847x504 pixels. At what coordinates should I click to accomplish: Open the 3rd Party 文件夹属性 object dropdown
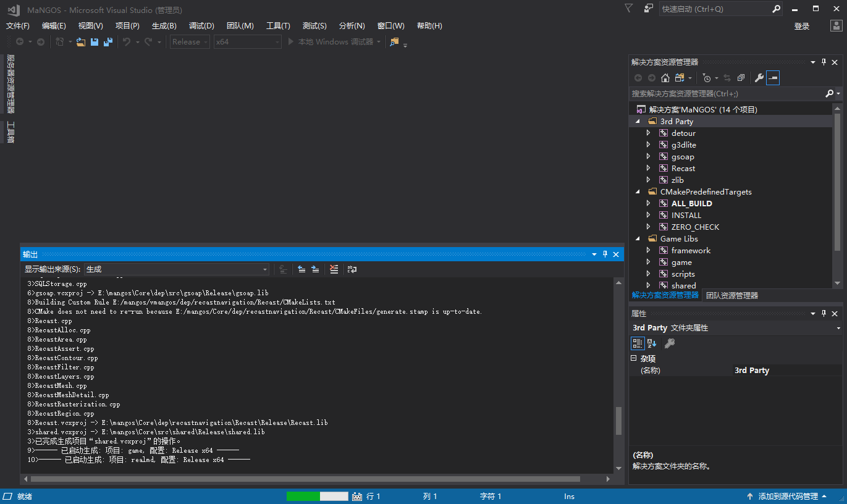[x=736, y=328]
